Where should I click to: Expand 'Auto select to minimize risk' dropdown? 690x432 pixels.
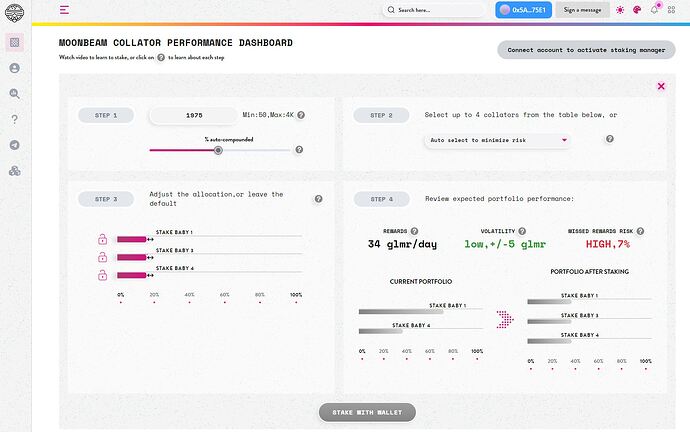click(497, 140)
